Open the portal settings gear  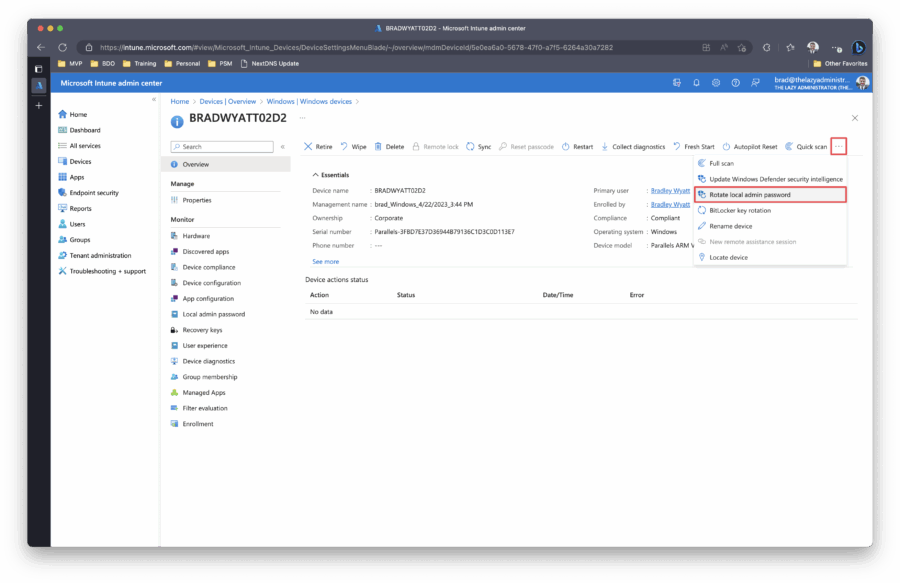pos(716,83)
